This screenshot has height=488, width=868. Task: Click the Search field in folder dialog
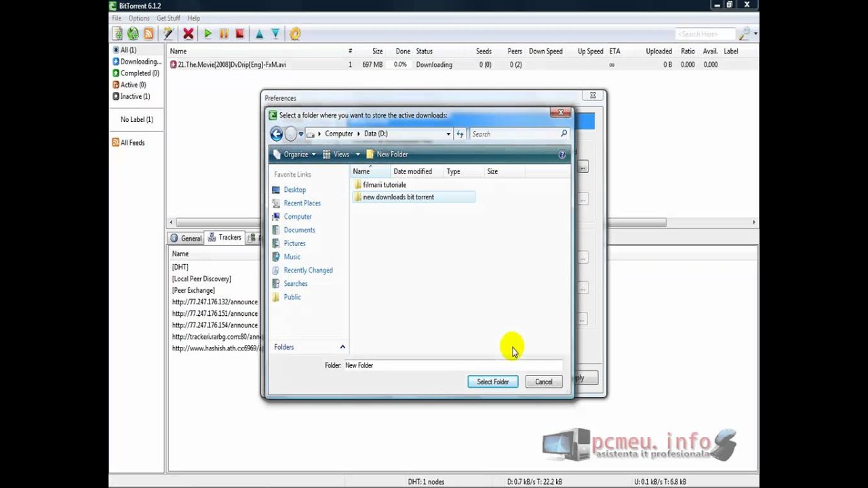(519, 134)
